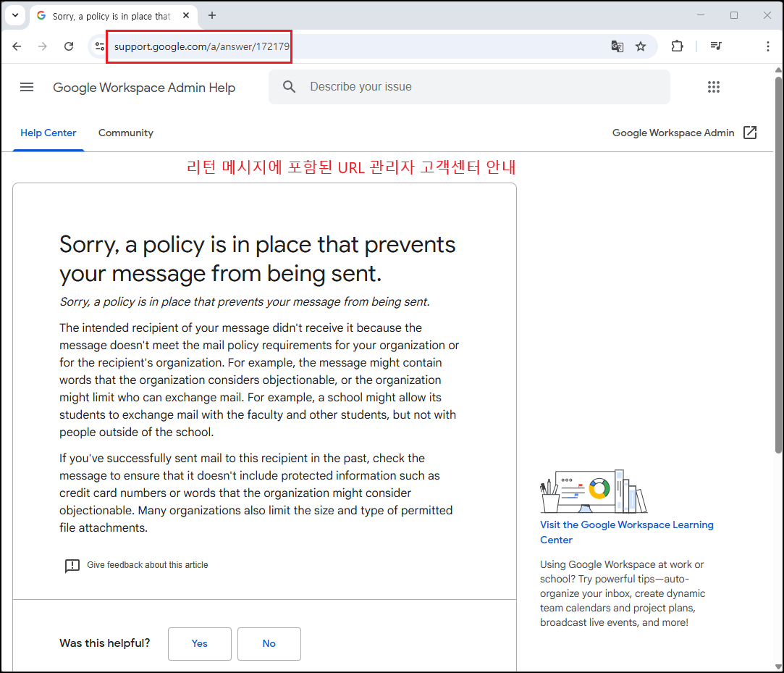The width and height of the screenshot is (784, 673).
Task: Click text 'Using Google Workspace at work'
Action: pos(623,593)
